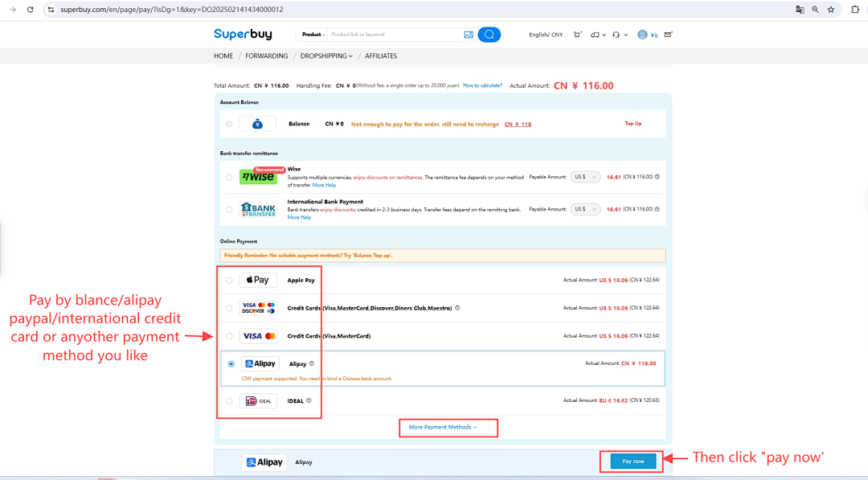Click info icon after Credit Cards Maestro

coord(457,308)
